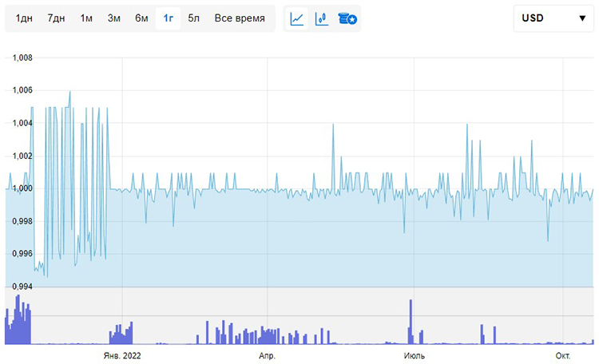Screen dimensions: 599x364
Task: Click the Июль axis label
Action: point(414,355)
